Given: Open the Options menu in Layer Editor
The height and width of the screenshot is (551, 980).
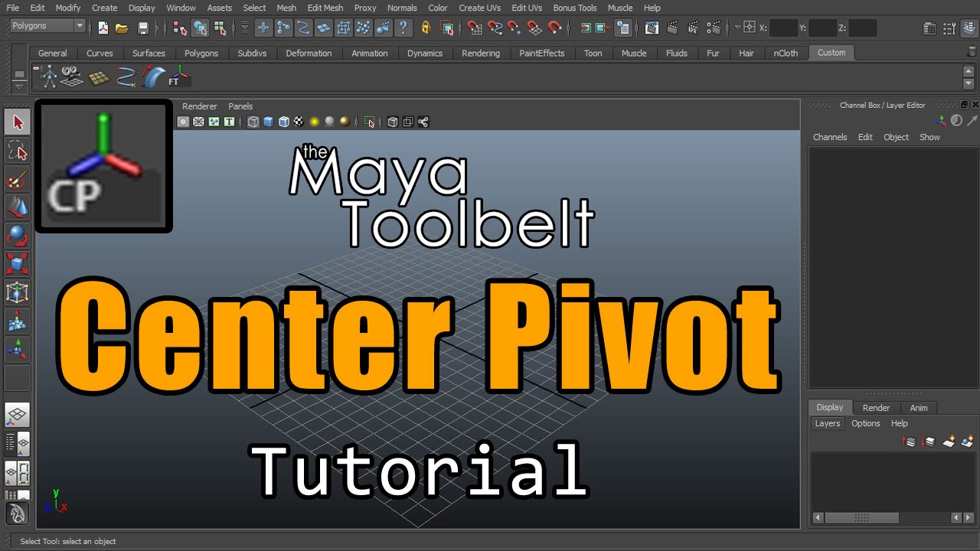Looking at the screenshot, I should (x=866, y=423).
